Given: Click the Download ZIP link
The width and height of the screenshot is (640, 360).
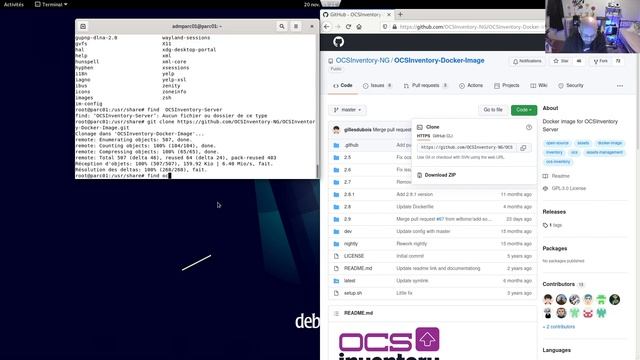Looking at the screenshot, I should (x=440, y=175).
